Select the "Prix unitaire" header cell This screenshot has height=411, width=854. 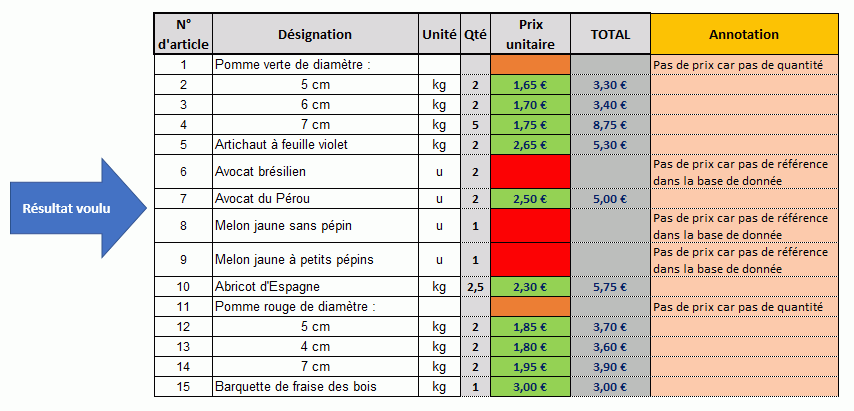point(530,34)
